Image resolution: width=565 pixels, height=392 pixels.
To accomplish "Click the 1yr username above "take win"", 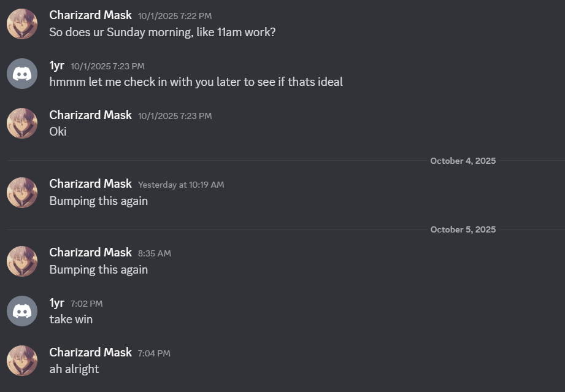I will (56, 302).
